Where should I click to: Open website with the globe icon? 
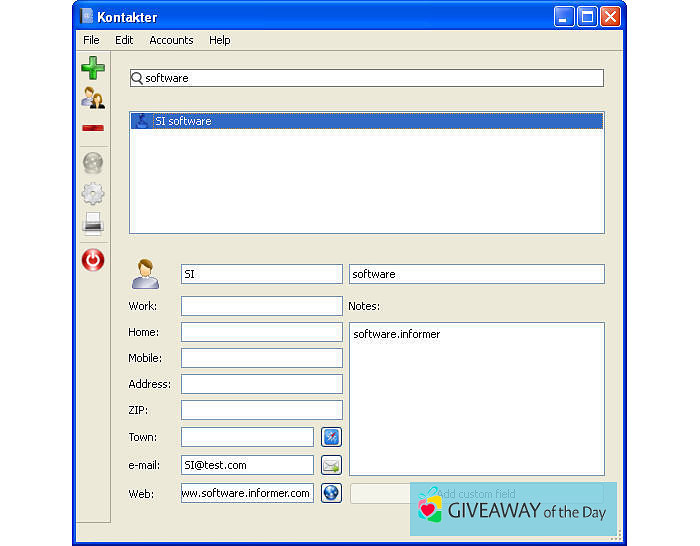331,493
